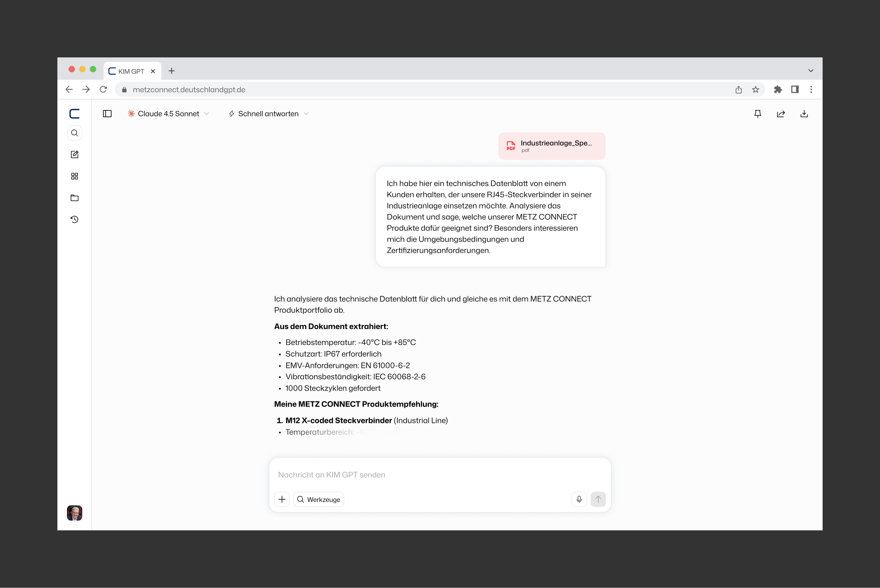The width and height of the screenshot is (880, 588).
Task: Click heading 'Meine METZ CONNECT Produktempfehlung:'
Action: (356, 404)
